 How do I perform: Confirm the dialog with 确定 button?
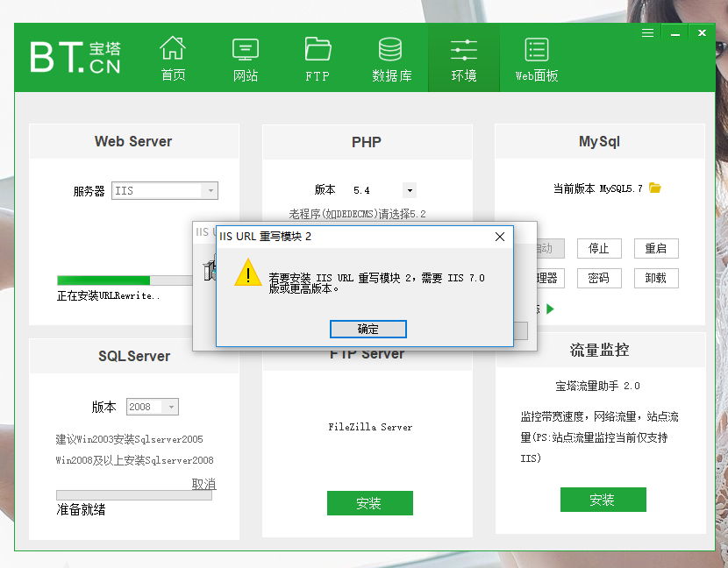click(x=368, y=329)
